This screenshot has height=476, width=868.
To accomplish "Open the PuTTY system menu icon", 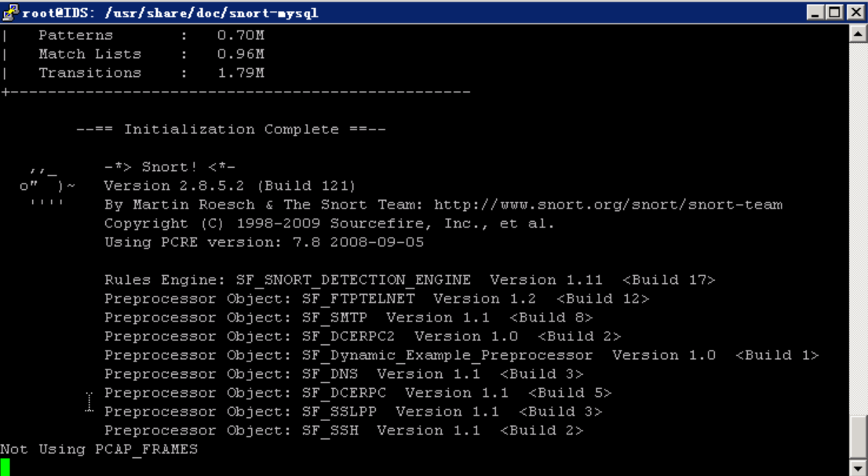I will tap(10, 12).
